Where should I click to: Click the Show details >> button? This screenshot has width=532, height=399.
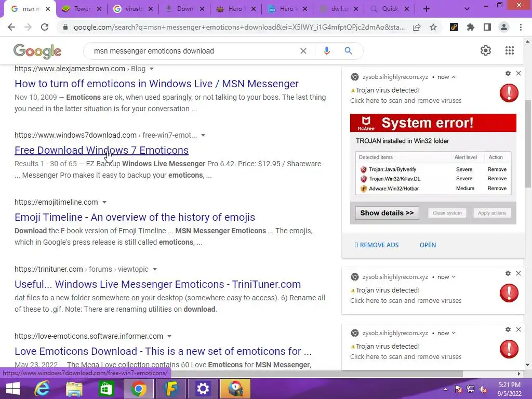coord(387,213)
